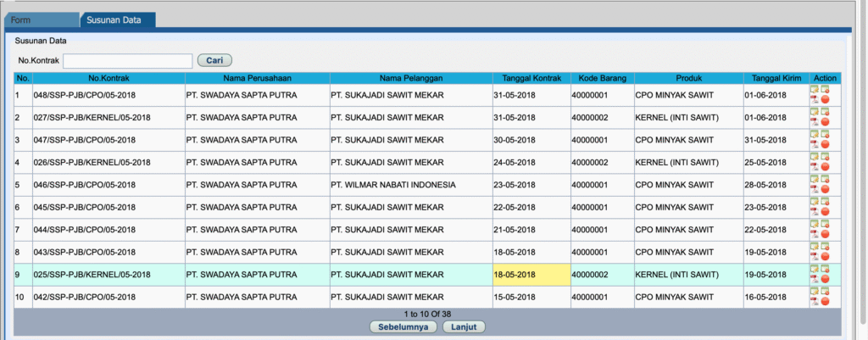Open PDF for contract 026/SSP-PJB/KERNEL/05-2018
This screenshot has height=340, width=868.
click(815, 167)
